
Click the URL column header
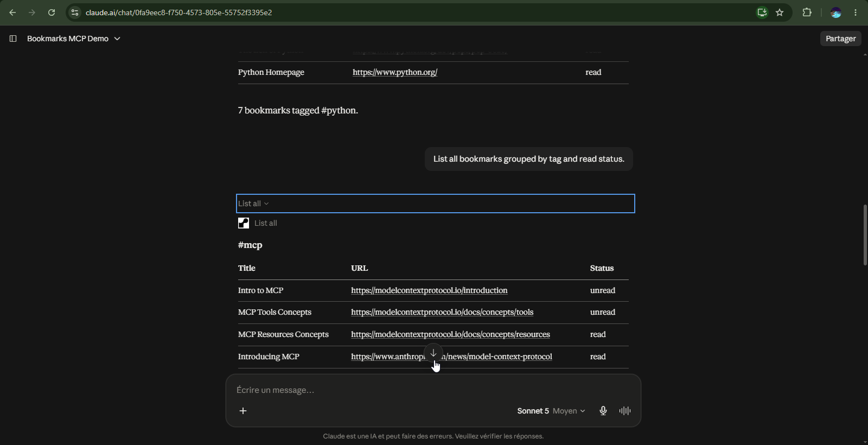(x=359, y=268)
